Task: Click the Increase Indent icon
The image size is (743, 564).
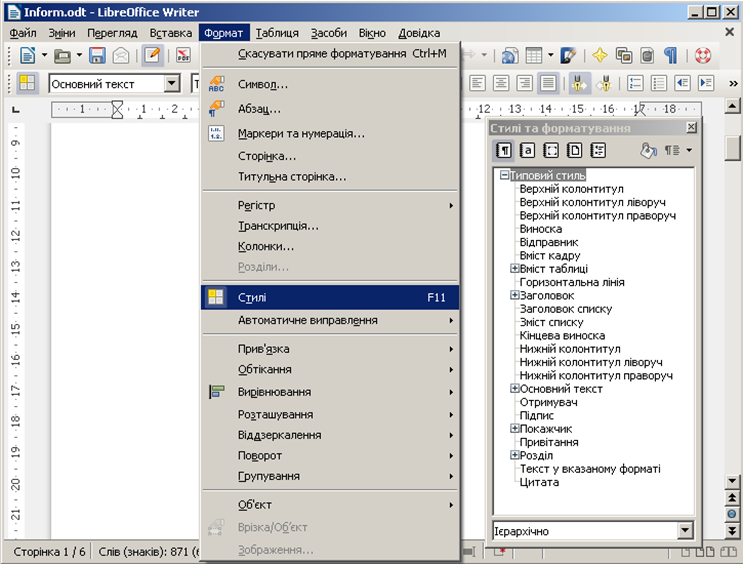Action: pyautogui.click(x=706, y=83)
